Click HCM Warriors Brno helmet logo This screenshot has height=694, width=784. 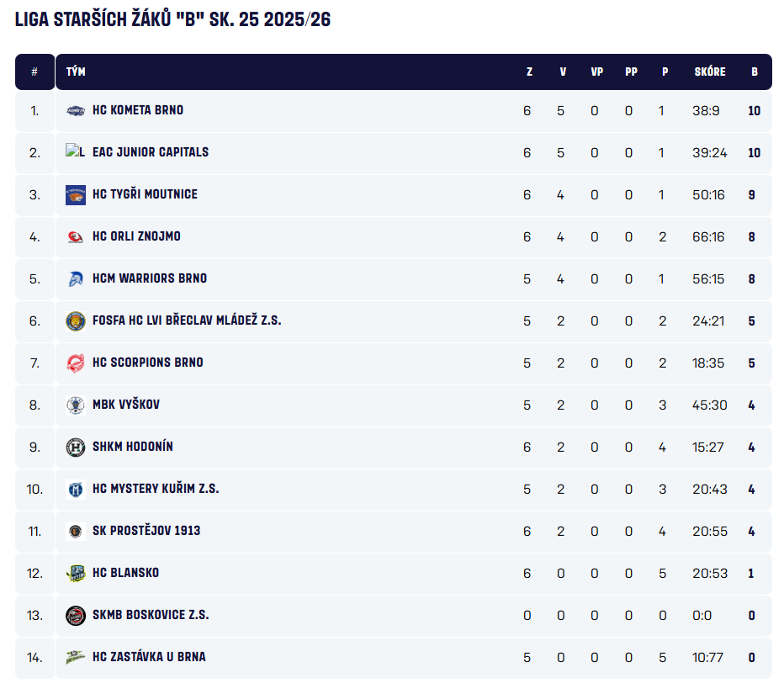(76, 278)
